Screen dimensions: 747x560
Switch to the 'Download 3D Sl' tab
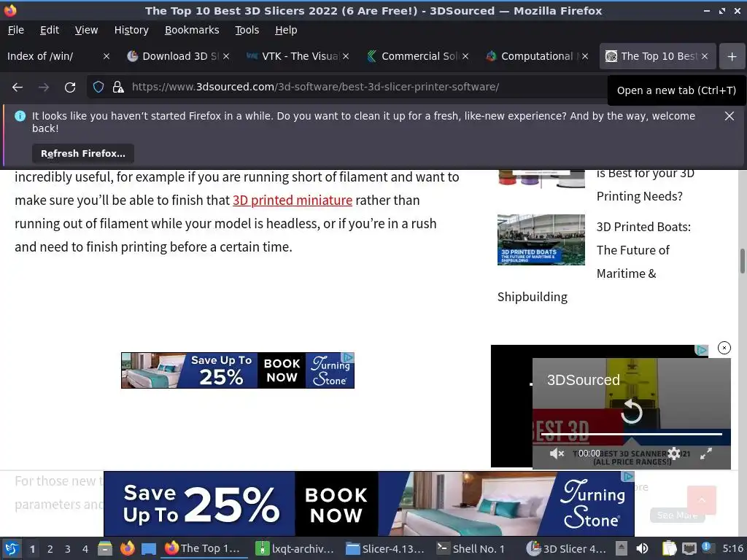click(x=175, y=56)
